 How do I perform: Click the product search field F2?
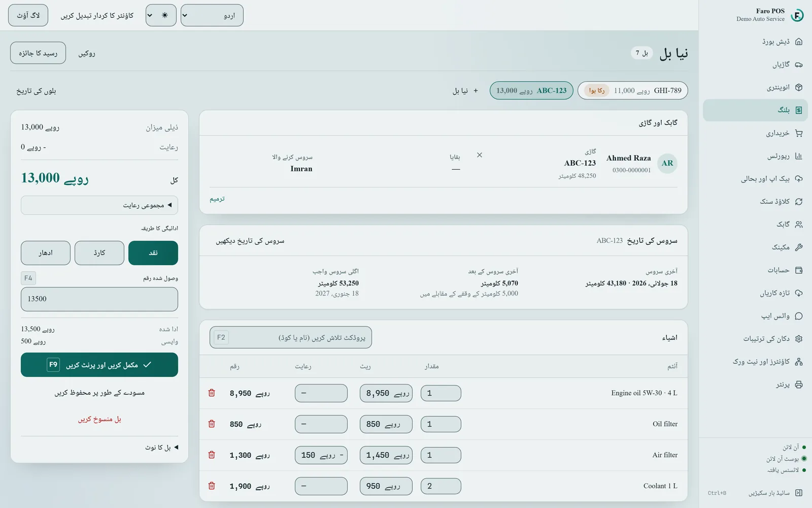click(291, 337)
